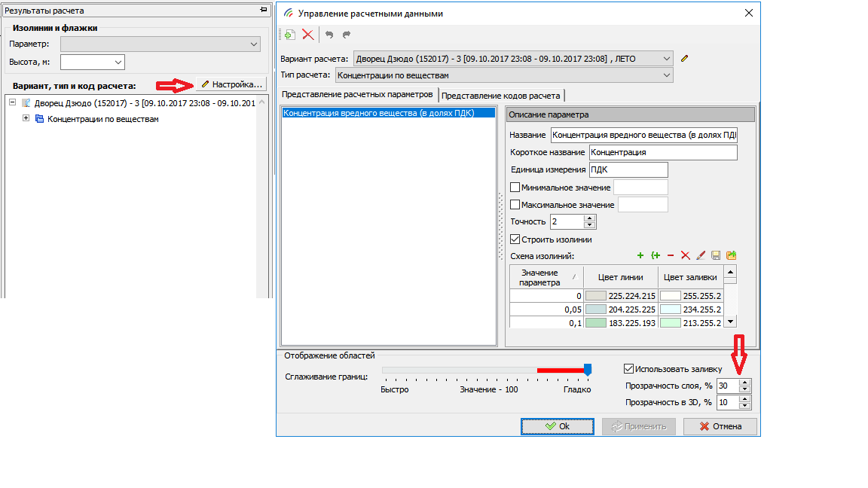Image resolution: width=868 pixels, height=488 pixels.
Task: Enable the Минимальное значение checkbox
Action: click(515, 188)
